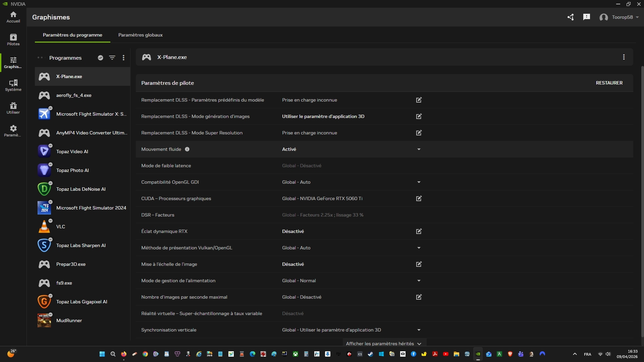Switch to Paramètres globaux tab

[x=140, y=35]
